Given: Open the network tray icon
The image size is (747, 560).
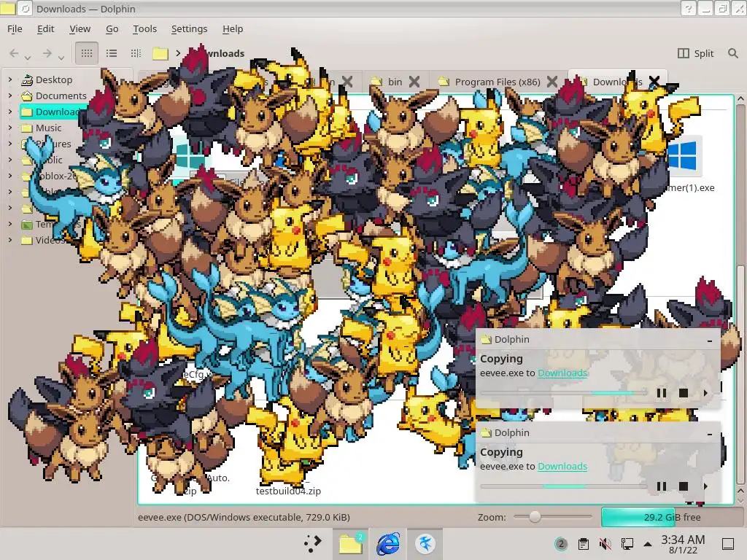Looking at the screenshot, I should coord(627,544).
